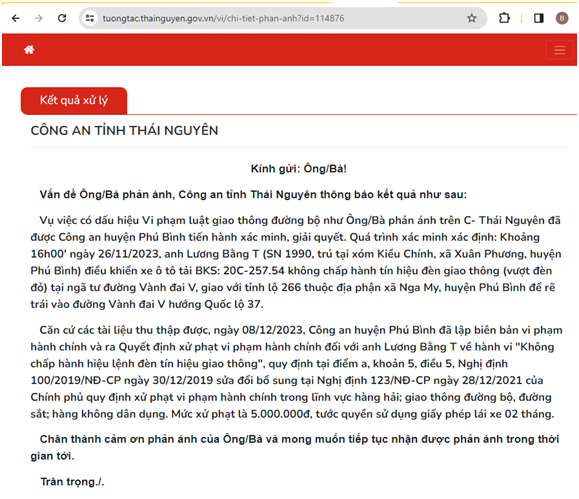The width and height of the screenshot is (579, 499).
Task: Open the browser extensions puzzle icon
Action: (504, 18)
